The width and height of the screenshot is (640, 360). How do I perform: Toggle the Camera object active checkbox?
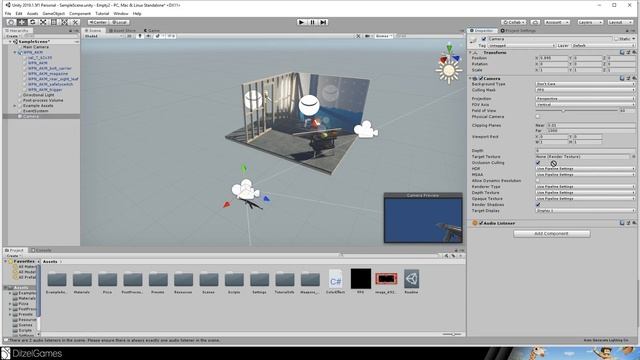pyautogui.click(x=484, y=39)
